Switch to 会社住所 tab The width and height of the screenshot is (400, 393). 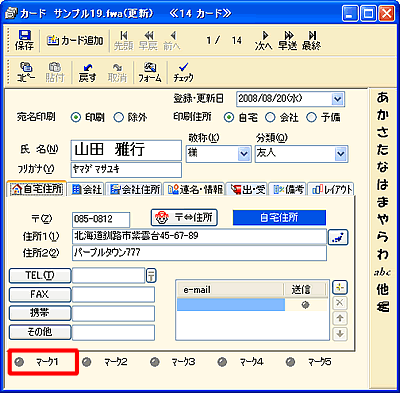[135, 190]
